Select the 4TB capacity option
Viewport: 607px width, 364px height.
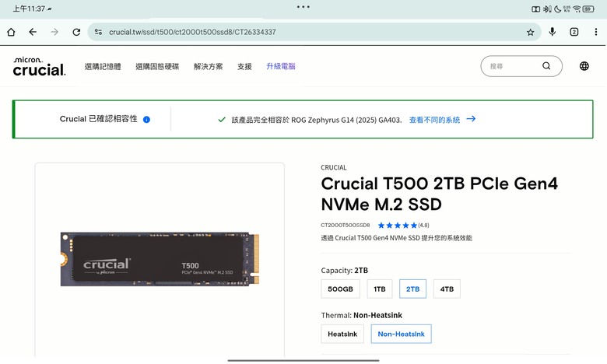pos(447,289)
